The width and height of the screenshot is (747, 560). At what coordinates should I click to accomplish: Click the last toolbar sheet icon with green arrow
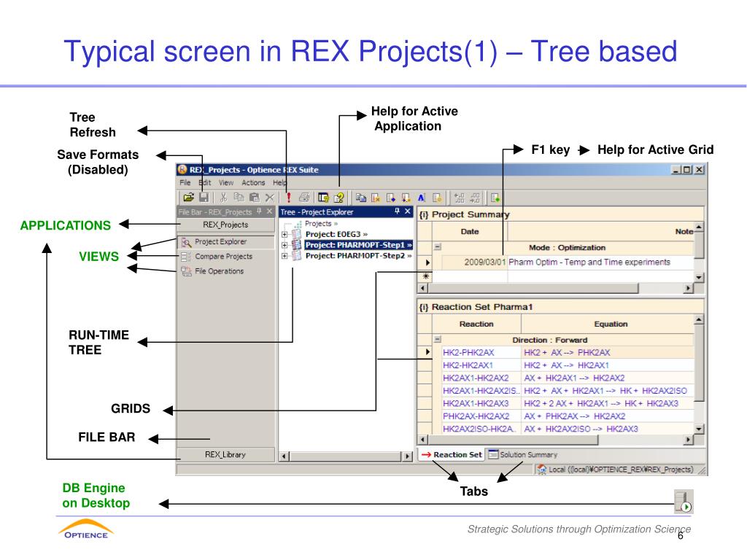pyautogui.click(x=495, y=197)
